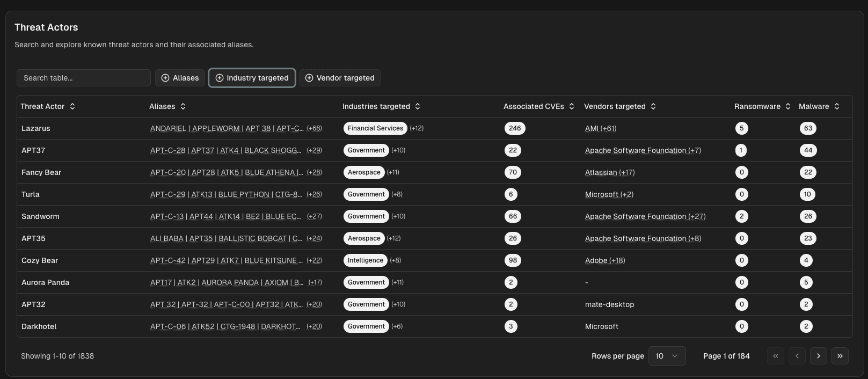The height and width of the screenshot is (379, 868).
Task: Go to the next page
Action: (x=819, y=356)
